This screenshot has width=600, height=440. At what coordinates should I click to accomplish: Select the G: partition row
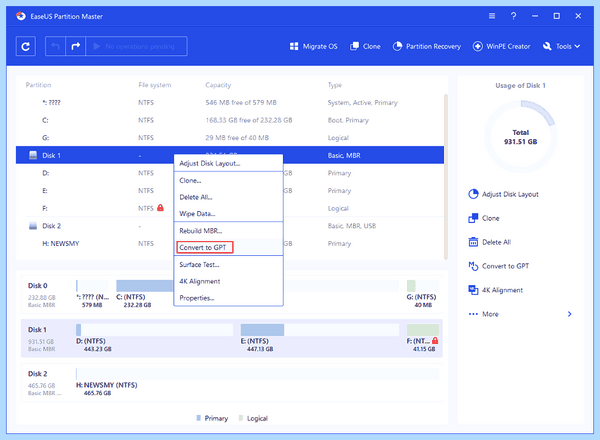[x=230, y=138]
